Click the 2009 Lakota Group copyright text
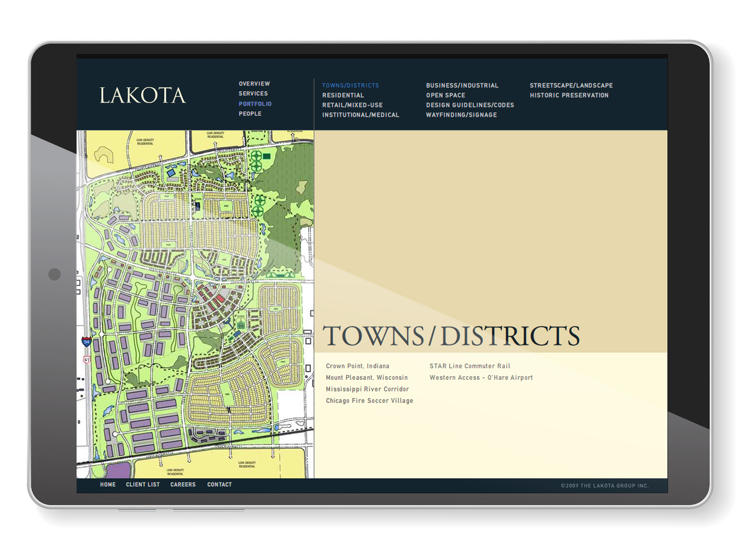 coord(605,486)
